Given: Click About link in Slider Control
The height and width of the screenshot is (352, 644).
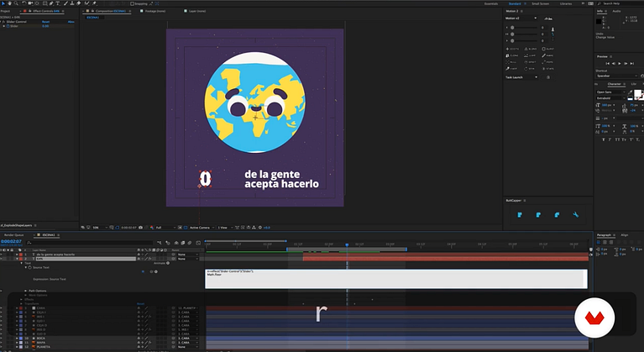Looking at the screenshot, I should tap(71, 22).
